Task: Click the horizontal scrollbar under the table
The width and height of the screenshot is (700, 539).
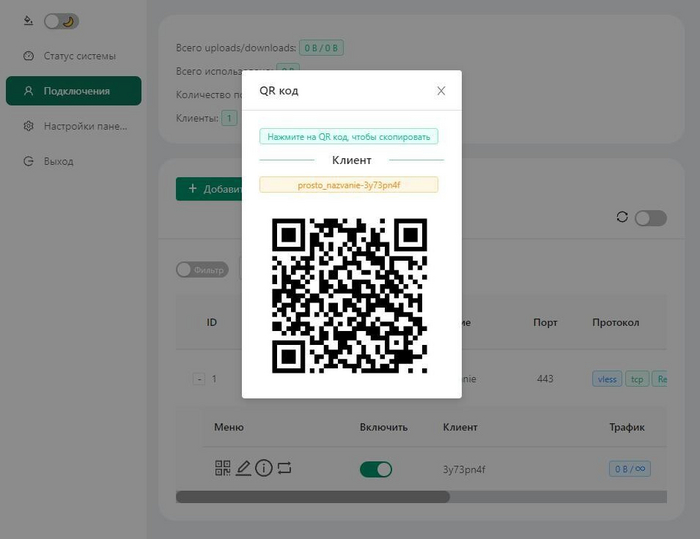Action: pyautogui.click(x=313, y=497)
